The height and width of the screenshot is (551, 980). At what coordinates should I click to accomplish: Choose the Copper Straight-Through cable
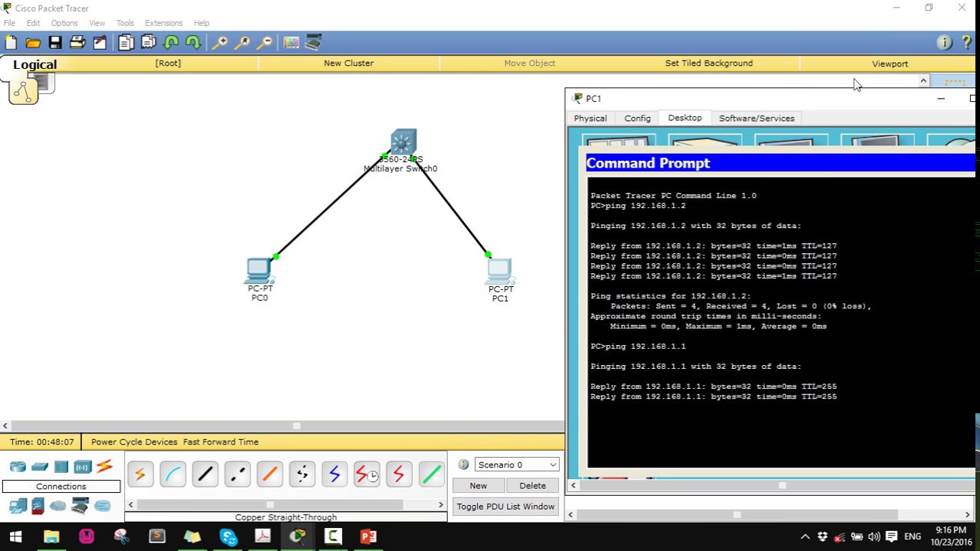click(x=204, y=474)
